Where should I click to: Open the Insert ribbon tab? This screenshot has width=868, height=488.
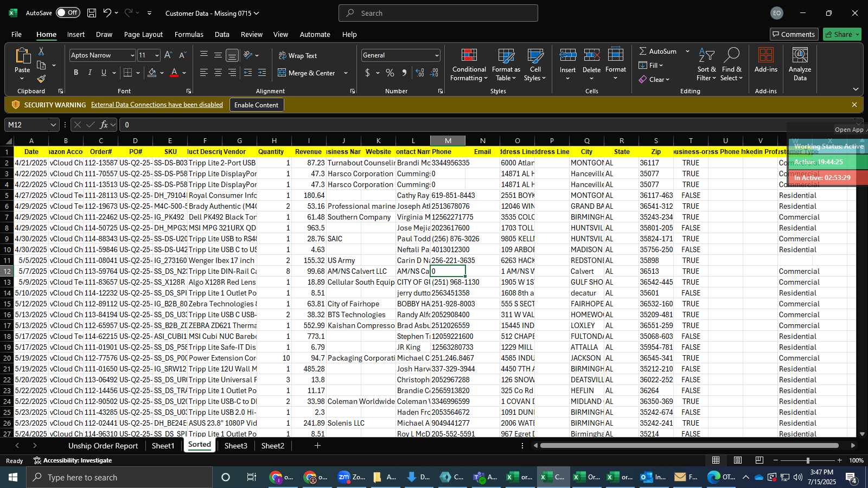pyautogui.click(x=76, y=34)
